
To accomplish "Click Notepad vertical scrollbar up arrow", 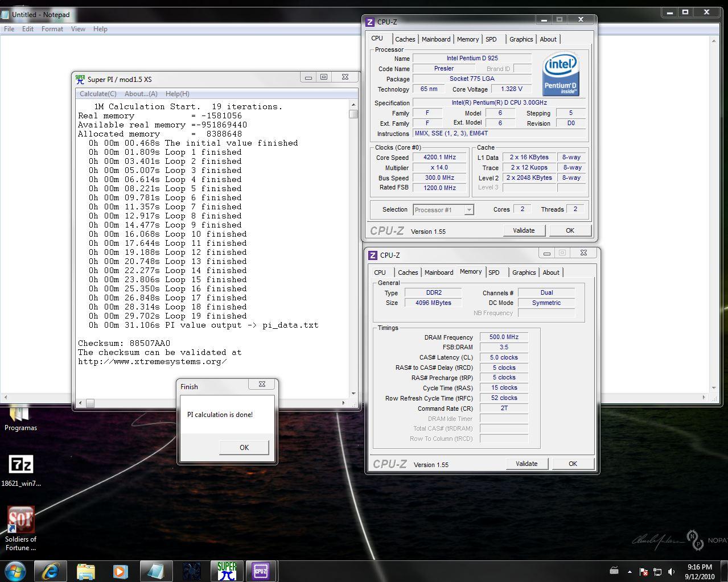I will (714, 41).
